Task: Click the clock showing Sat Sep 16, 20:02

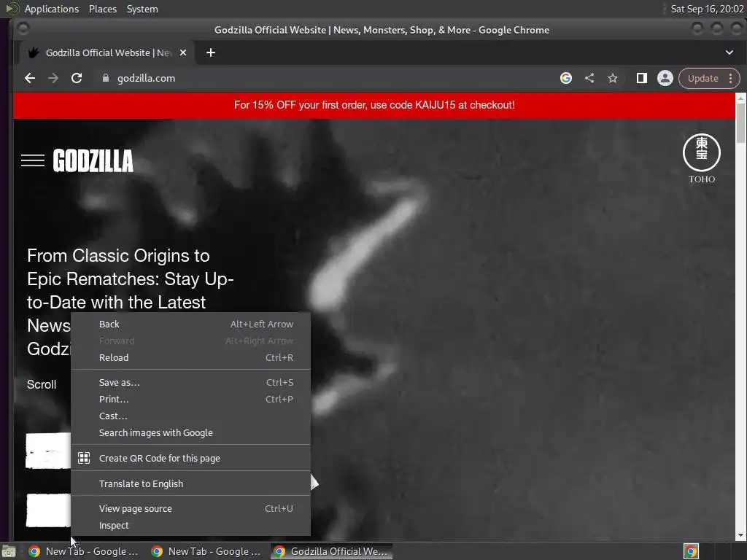Action: (x=707, y=9)
